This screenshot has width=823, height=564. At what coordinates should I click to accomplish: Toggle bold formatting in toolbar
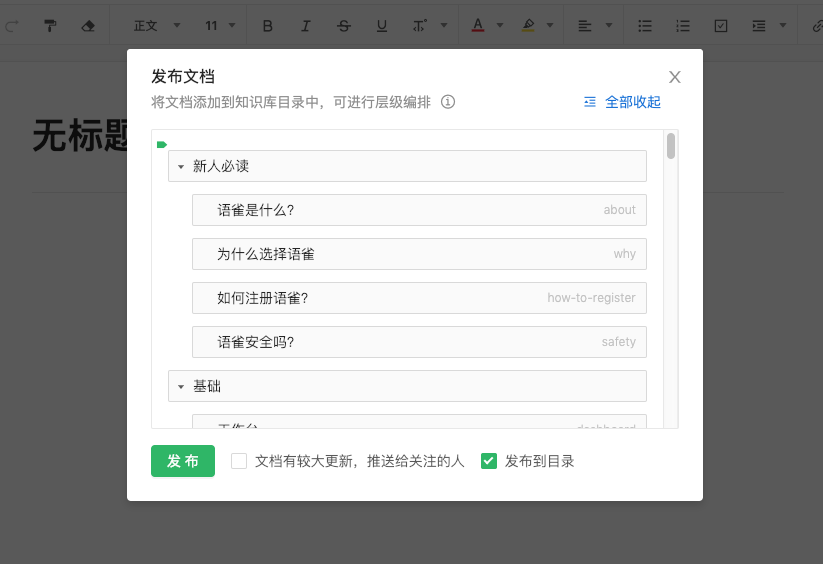click(x=267, y=25)
